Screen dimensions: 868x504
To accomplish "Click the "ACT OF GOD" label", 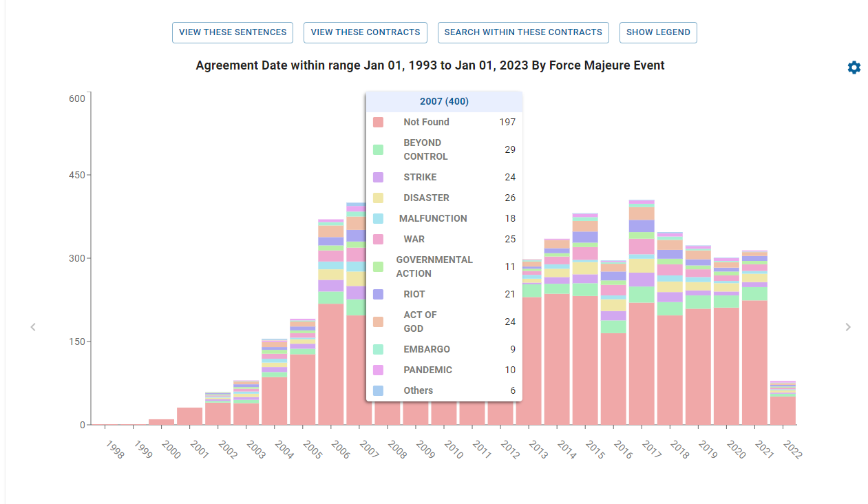I will click(x=420, y=322).
